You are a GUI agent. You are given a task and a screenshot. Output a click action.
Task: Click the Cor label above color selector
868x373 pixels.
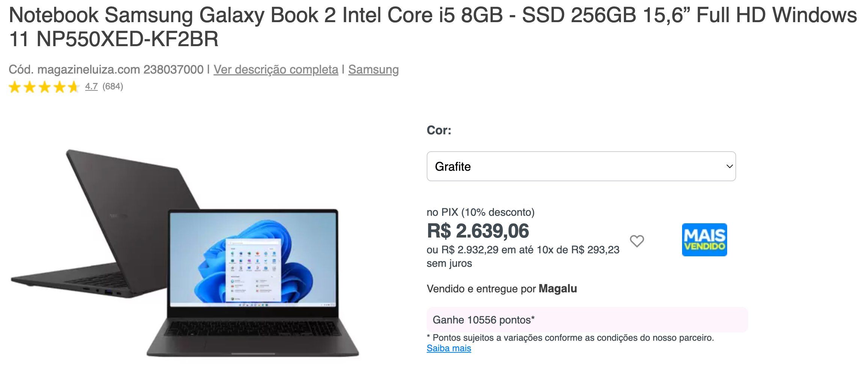pos(439,130)
